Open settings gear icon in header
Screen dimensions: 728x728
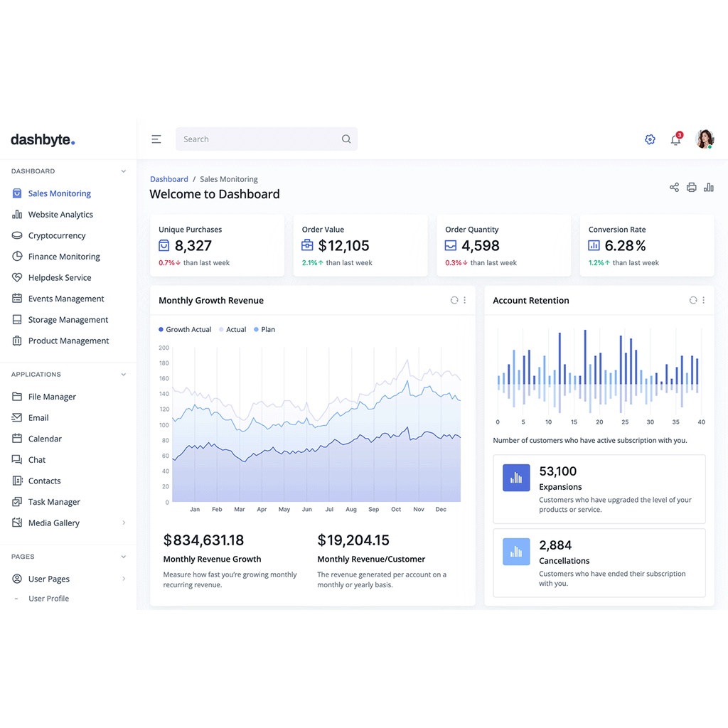tap(650, 139)
